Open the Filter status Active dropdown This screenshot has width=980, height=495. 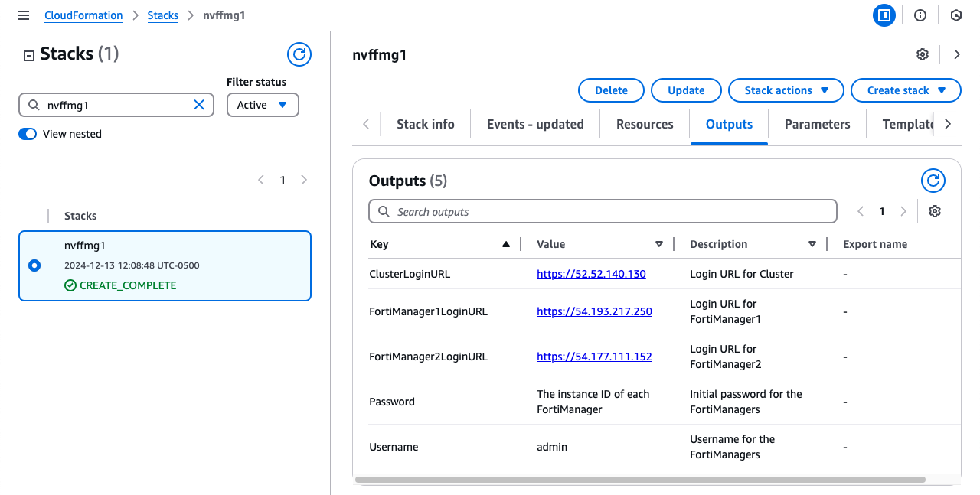(263, 105)
